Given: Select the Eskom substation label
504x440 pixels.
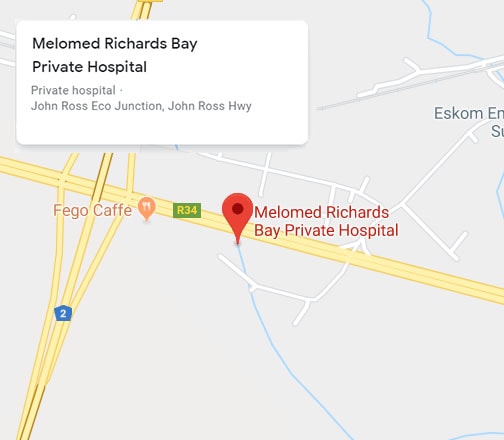Looking at the screenshot, I should [x=469, y=122].
